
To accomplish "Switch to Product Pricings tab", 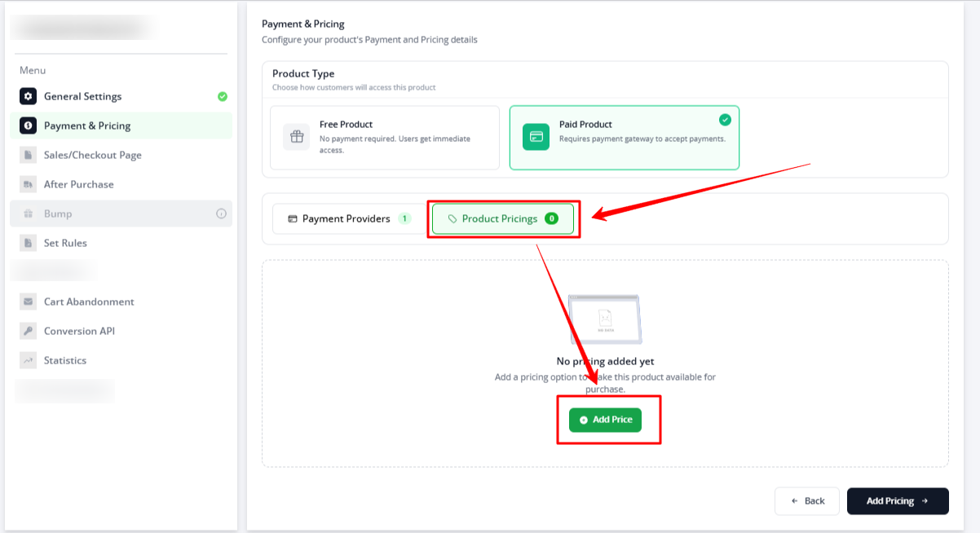I will tap(503, 218).
